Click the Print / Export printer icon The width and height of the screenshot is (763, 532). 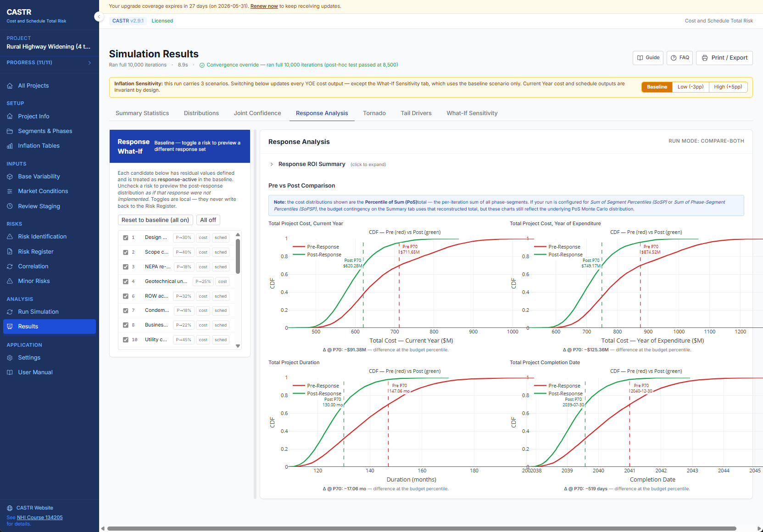(x=705, y=58)
